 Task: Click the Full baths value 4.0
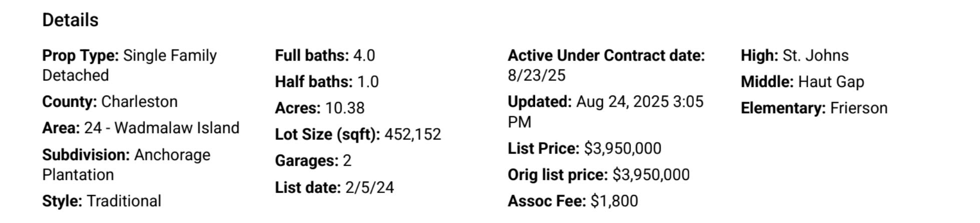[364, 55]
